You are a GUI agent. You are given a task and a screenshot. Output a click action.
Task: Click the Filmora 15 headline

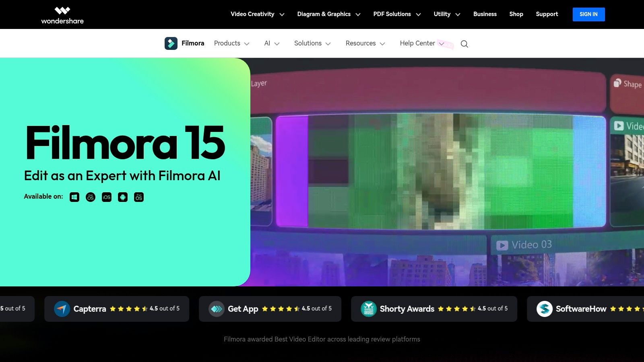pos(125,143)
